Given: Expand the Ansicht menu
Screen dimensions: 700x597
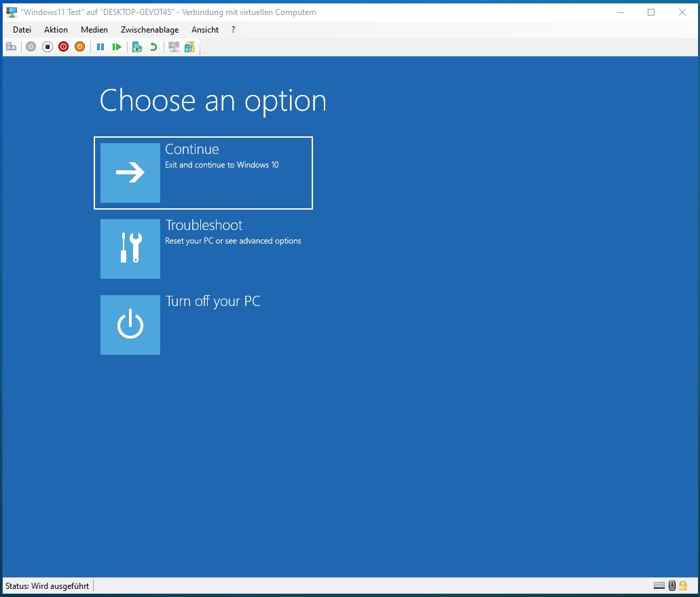Looking at the screenshot, I should [x=205, y=30].
